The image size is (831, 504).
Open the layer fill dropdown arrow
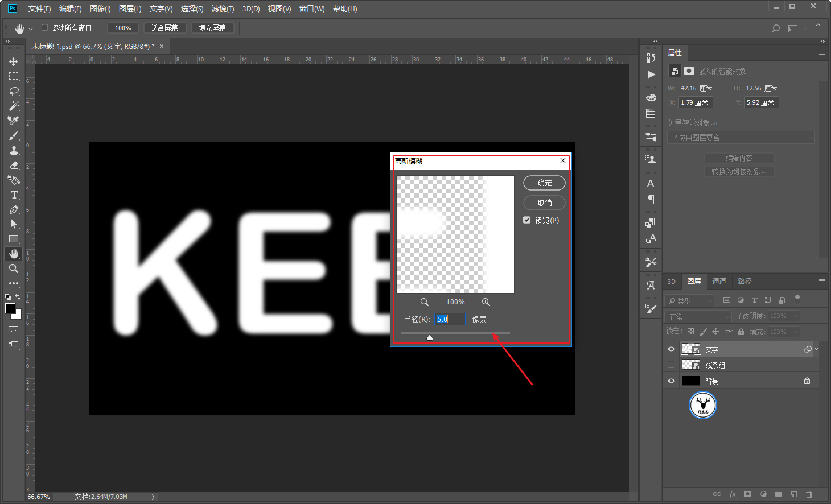tap(796, 332)
